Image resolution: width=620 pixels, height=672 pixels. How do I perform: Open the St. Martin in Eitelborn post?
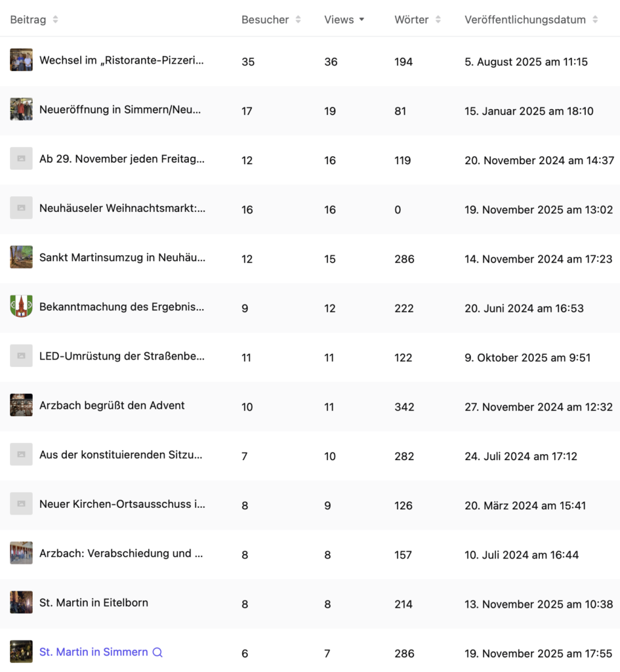point(93,602)
